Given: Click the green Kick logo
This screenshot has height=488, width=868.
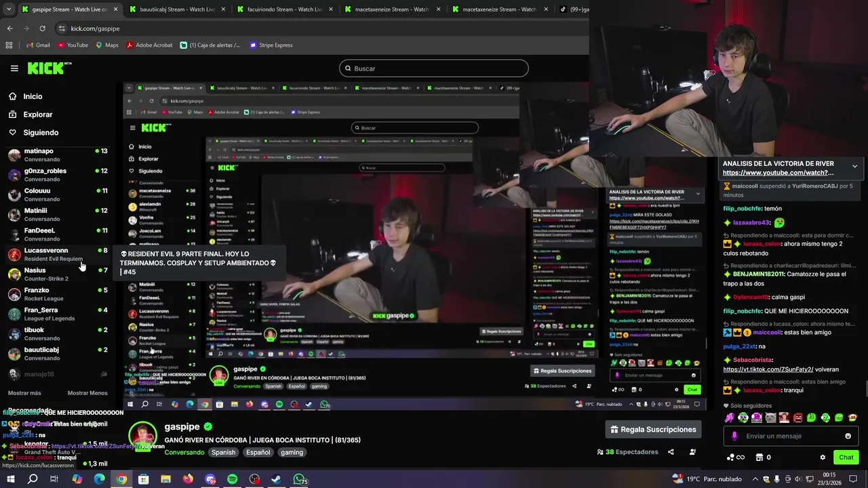Looking at the screenshot, I should click(x=49, y=68).
